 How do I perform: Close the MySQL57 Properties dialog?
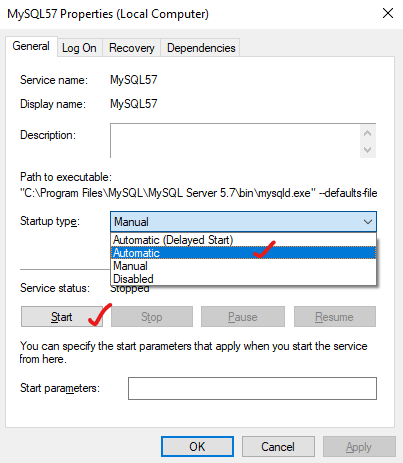pos(388,14)
